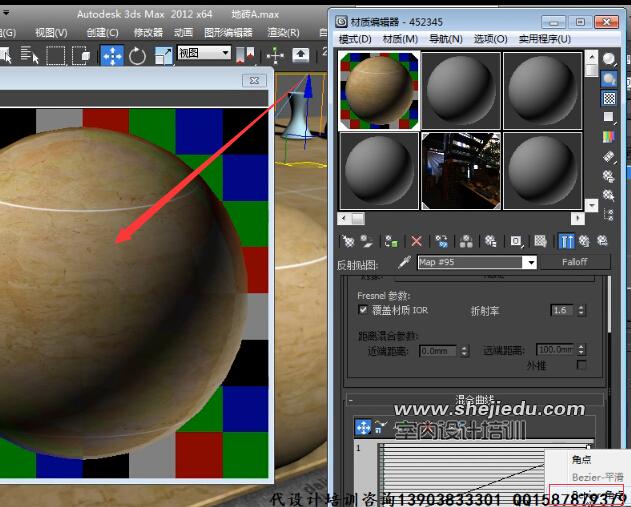Click the 远端距离 100.0mm field
The height and width of the screenshot is (507, 631).
[556, 350]
